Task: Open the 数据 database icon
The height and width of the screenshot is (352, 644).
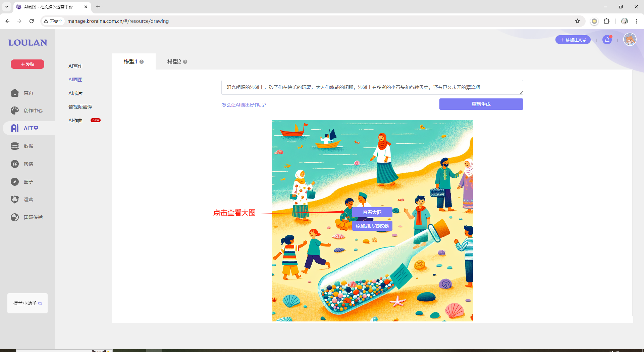Action: point(15,146)
